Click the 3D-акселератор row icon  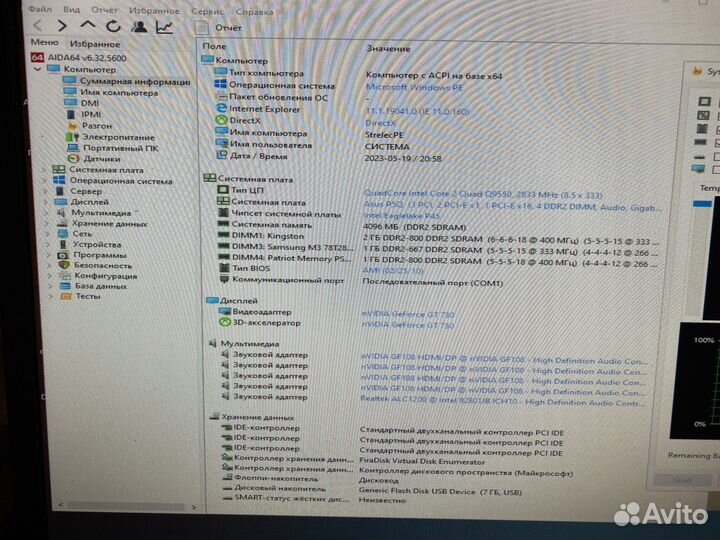click(x=225, y=322)
